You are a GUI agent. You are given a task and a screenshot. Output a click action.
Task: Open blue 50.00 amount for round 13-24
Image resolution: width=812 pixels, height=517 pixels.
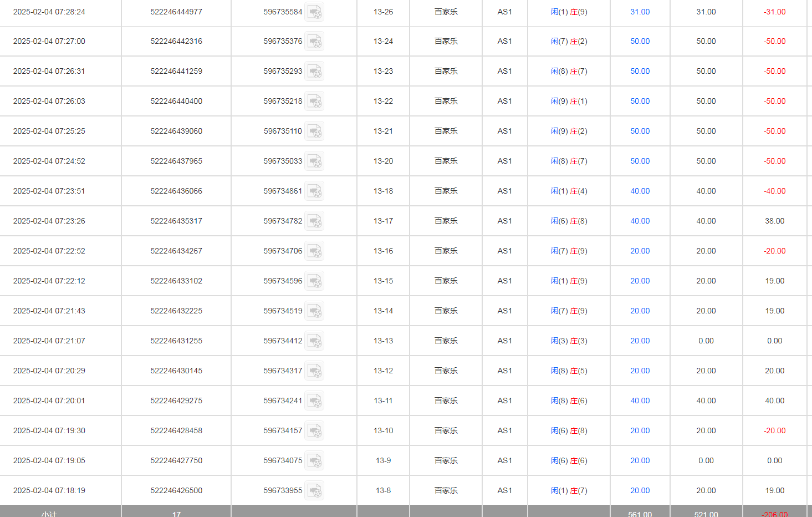point(640,41)
